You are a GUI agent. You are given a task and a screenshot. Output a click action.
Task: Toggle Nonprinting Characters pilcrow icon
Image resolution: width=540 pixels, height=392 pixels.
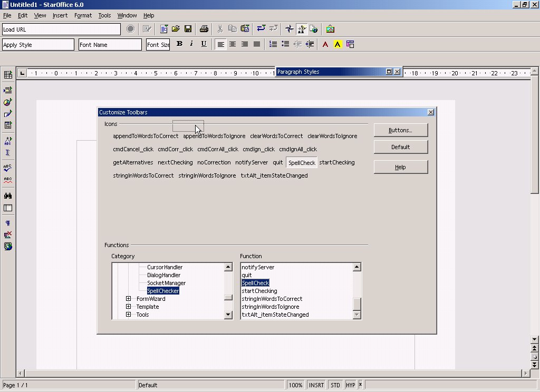coord(8,223)
